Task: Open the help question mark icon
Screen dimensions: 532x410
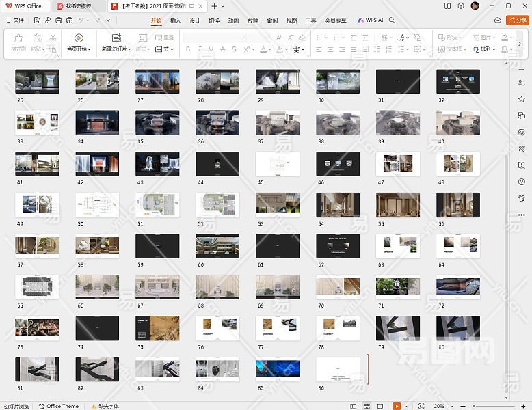Action: (x=522, y=181)
